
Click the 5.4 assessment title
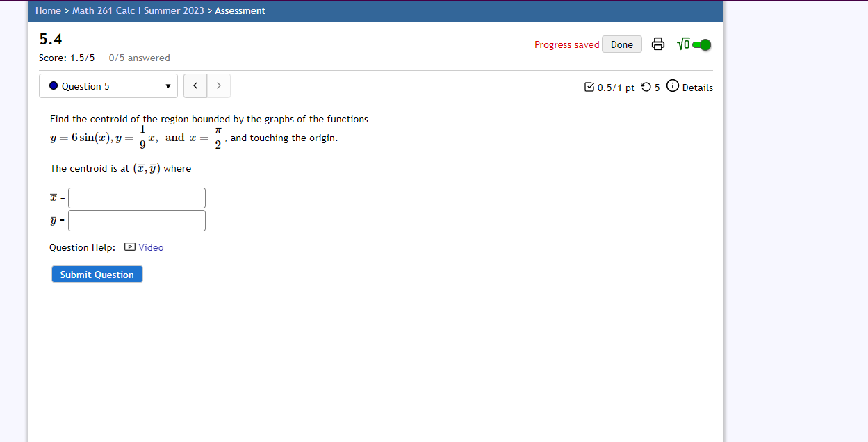pos(51,40)
